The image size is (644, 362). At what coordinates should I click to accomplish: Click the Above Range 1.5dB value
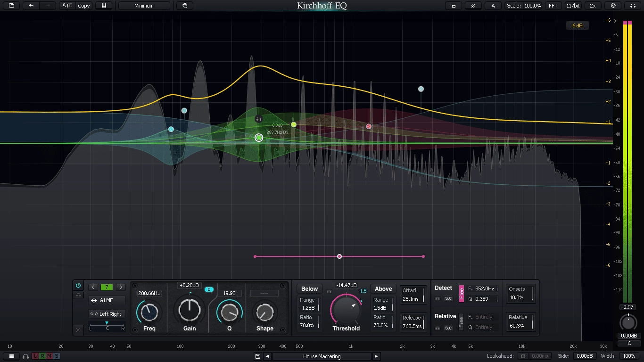point(380,308)
